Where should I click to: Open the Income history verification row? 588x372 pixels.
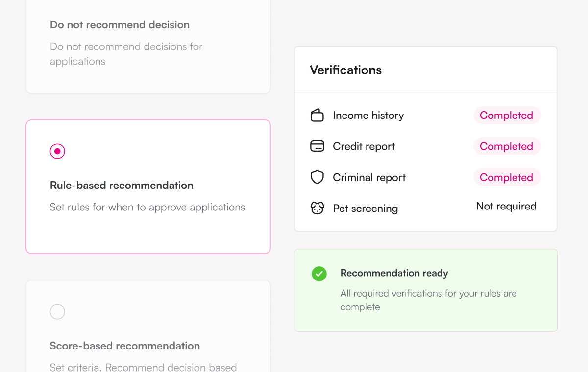tap(425, 116)
